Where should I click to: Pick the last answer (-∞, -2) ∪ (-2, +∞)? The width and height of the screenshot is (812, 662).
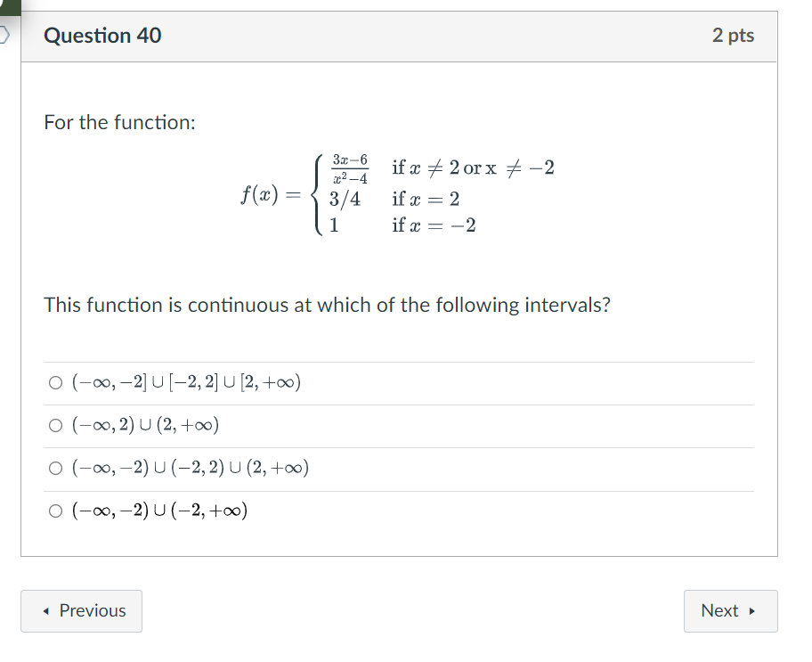[54, 511]
